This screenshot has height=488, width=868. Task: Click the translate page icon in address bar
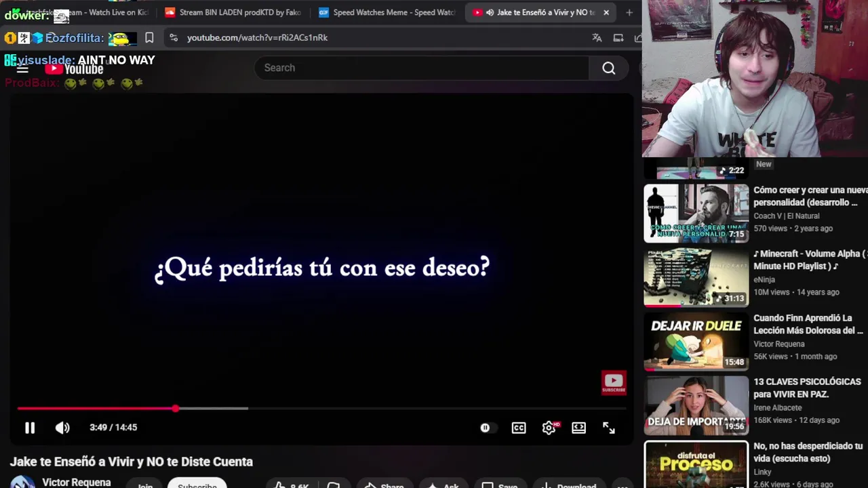pos(597,38)
